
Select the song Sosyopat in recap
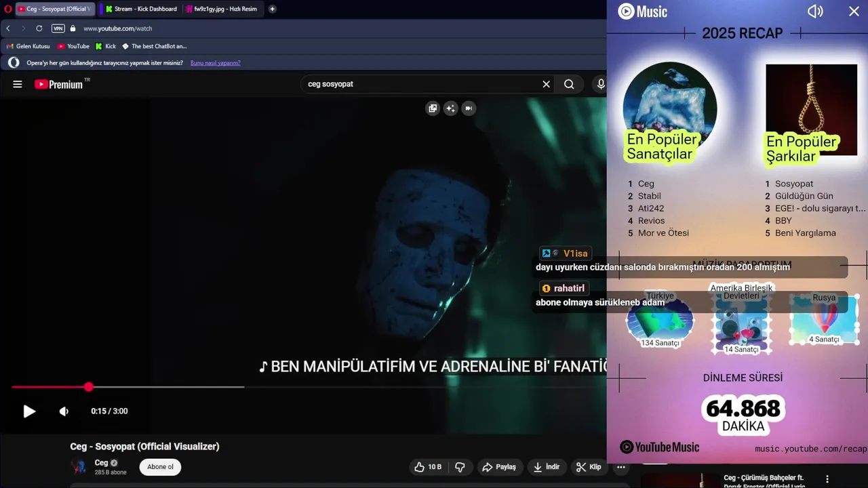click(794, 184)
